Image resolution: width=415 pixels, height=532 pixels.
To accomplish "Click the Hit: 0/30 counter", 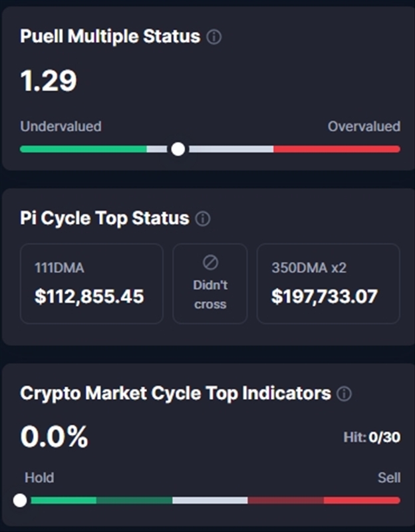I will [372, 437].
